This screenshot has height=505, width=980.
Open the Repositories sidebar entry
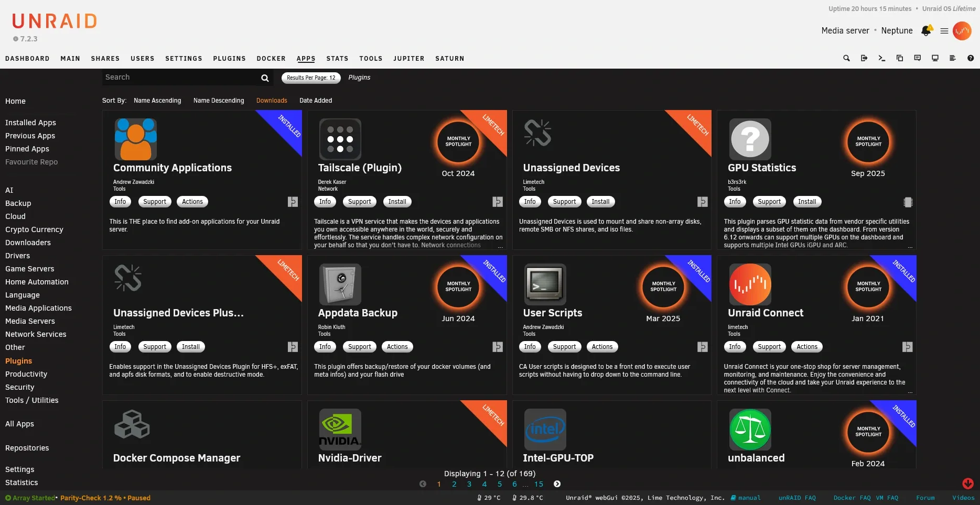pyautogui.click(x=27, y=448)
